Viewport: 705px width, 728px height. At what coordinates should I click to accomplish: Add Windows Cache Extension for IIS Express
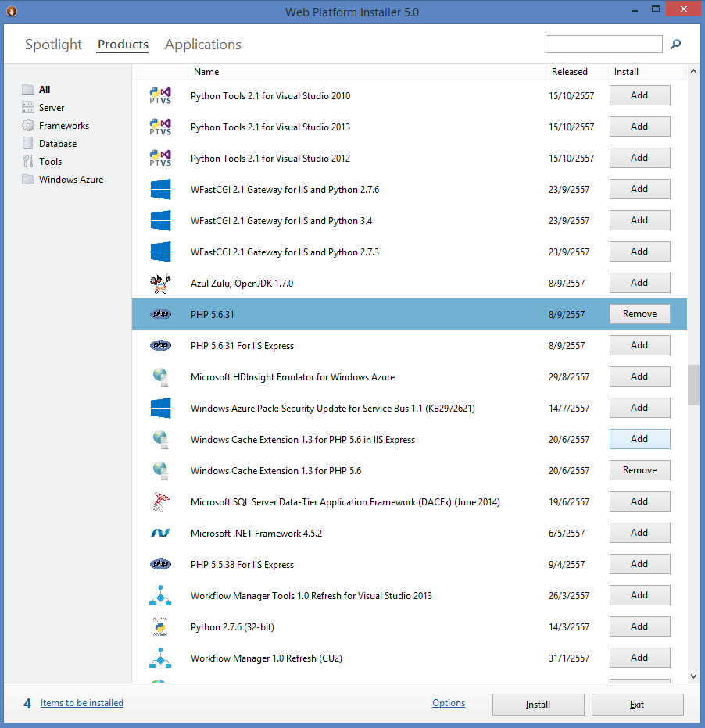click(x=639, y=439)
